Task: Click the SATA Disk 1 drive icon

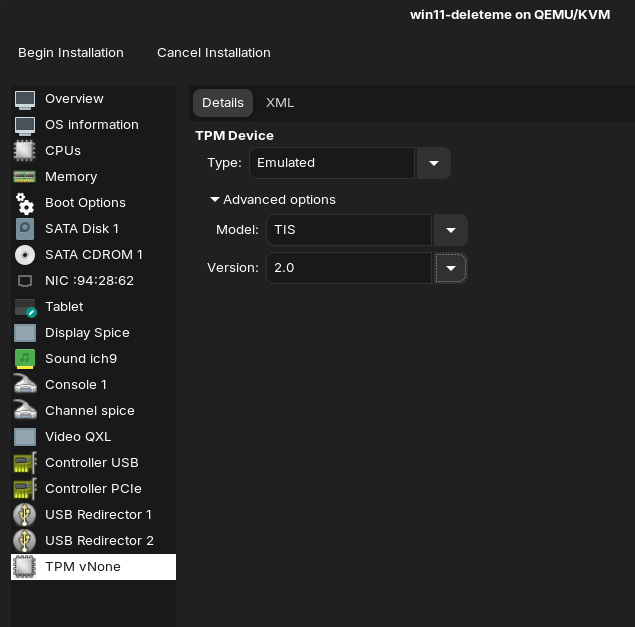Action: coord(25,229)
